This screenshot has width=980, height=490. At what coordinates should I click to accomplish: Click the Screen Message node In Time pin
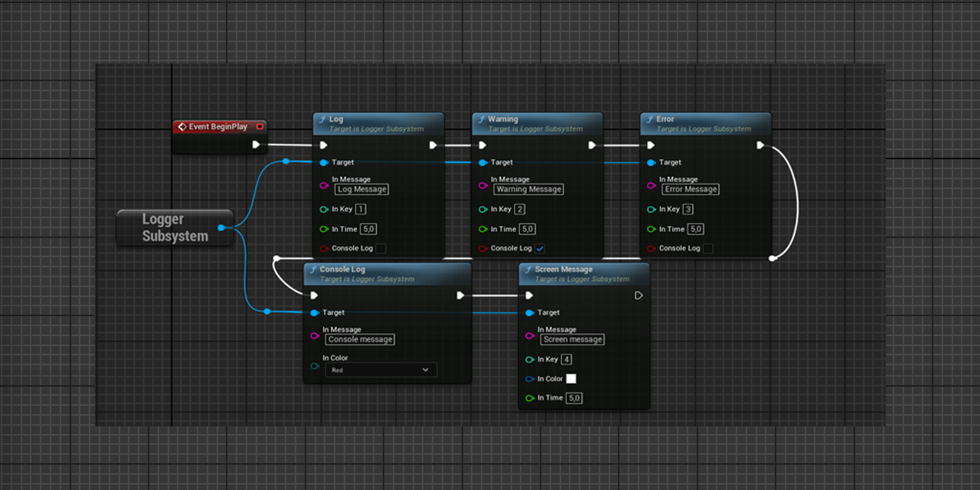tap(530, 398)
